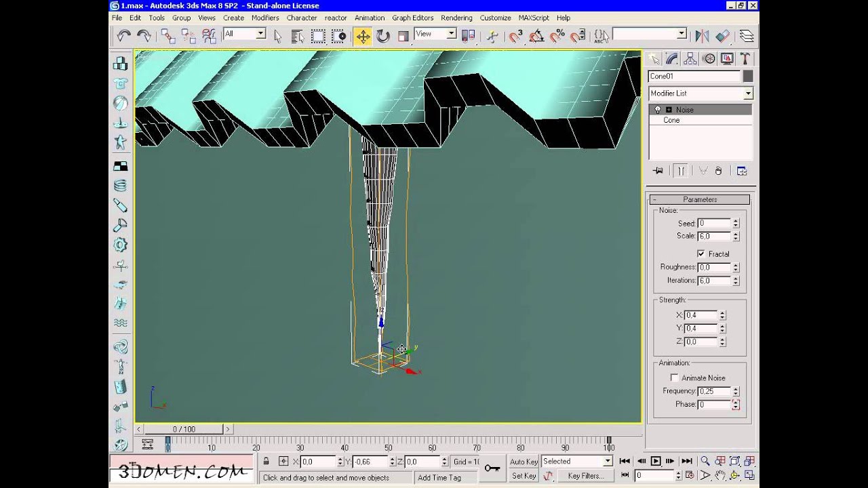Open the Key Filters dialog
The height and width of the screenshot is (488, 868).
tap(585, 476)
